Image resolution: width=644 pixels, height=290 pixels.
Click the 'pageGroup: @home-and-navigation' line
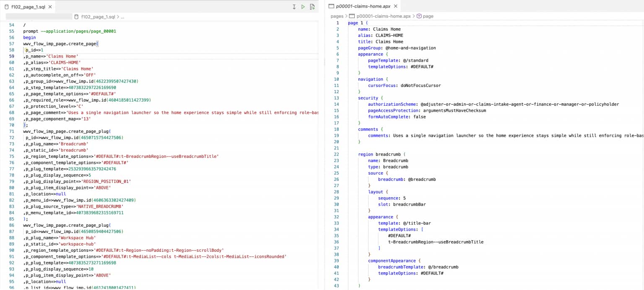tap(397, 48)
